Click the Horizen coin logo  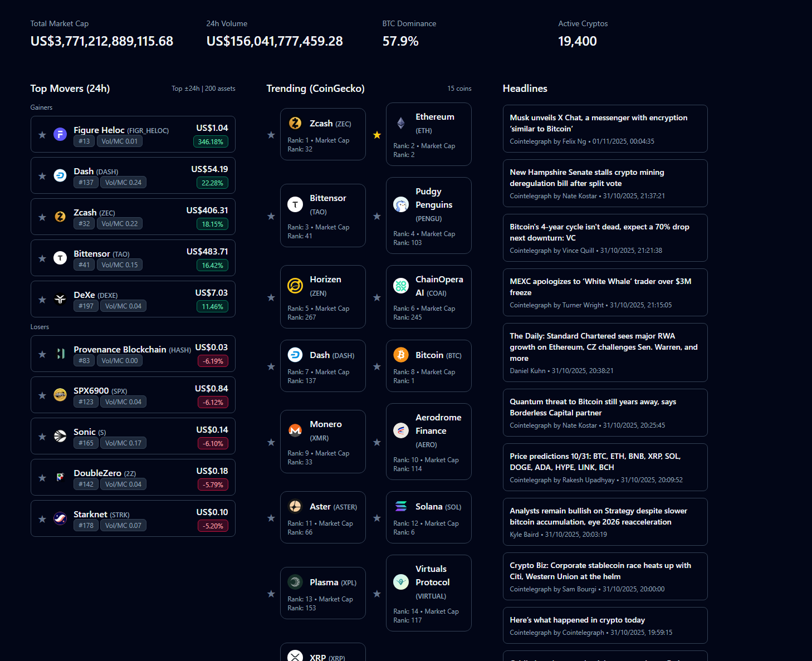(x=295, y=286)
